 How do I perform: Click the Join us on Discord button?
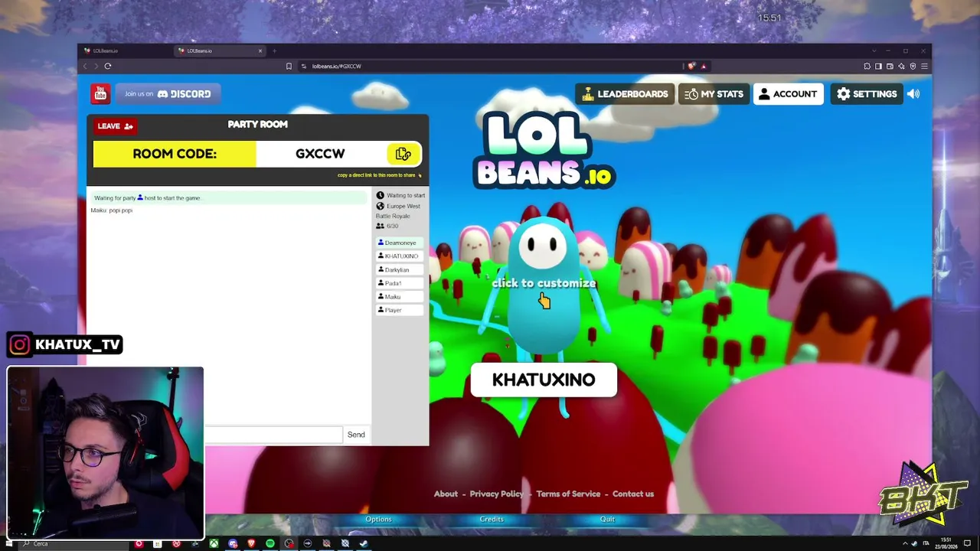click(168, 93)
